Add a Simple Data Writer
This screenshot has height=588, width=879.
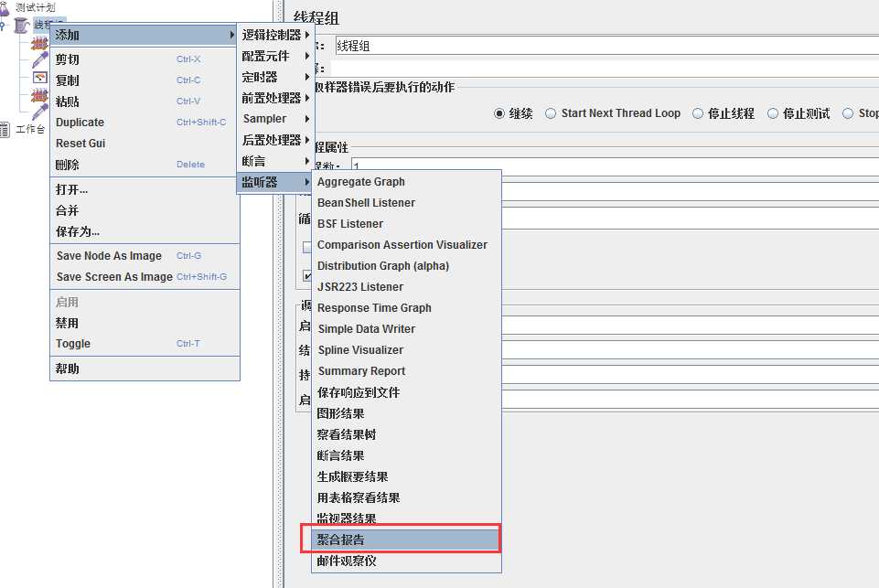point(406,329)
